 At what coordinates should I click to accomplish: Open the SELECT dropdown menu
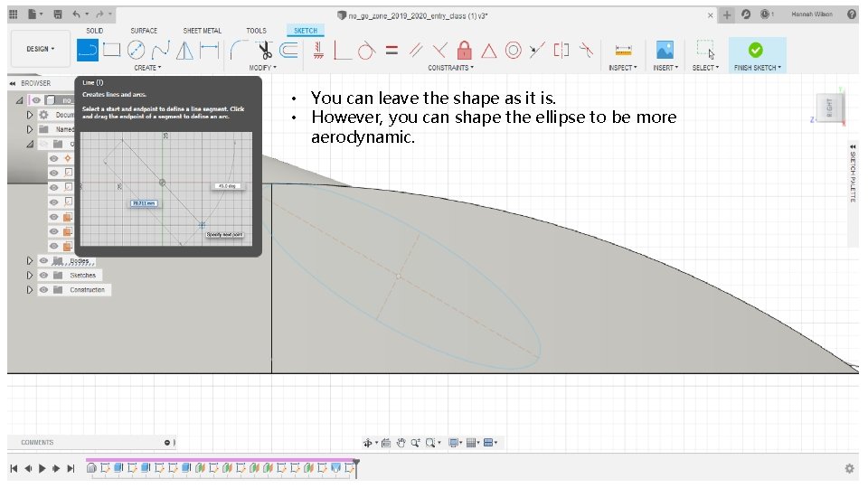(x=705, y=68)
